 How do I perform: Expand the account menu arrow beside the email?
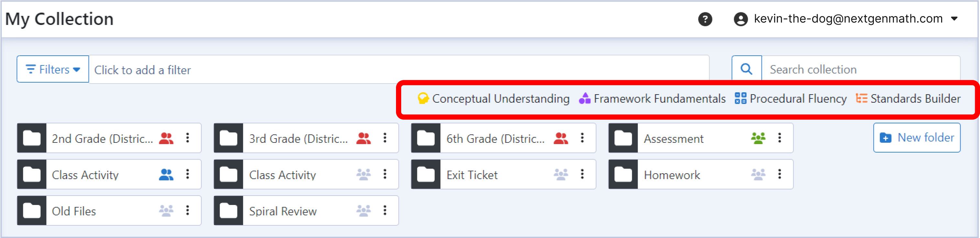coord(954,19)
